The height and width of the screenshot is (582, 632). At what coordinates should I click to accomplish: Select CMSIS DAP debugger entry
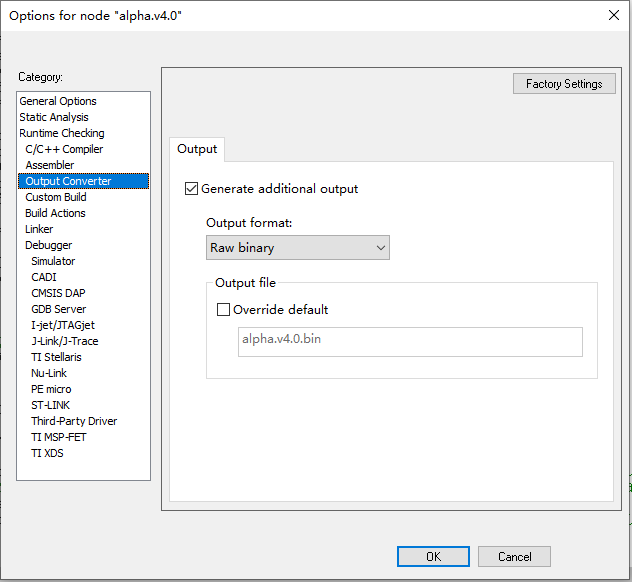[x=58, y=293]
